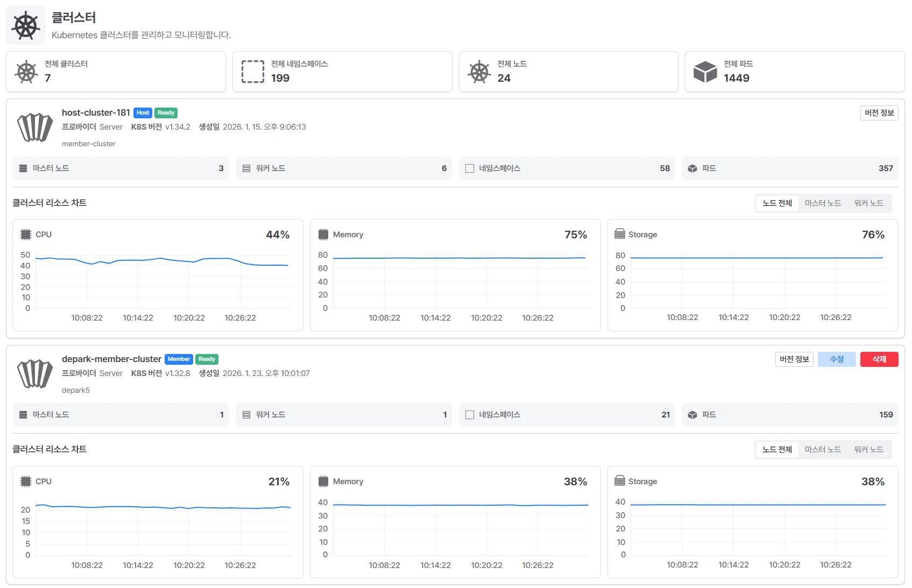
Task: Select 노드 전체 tab for depark-member-cluster
Action: [x=777, y=450]
